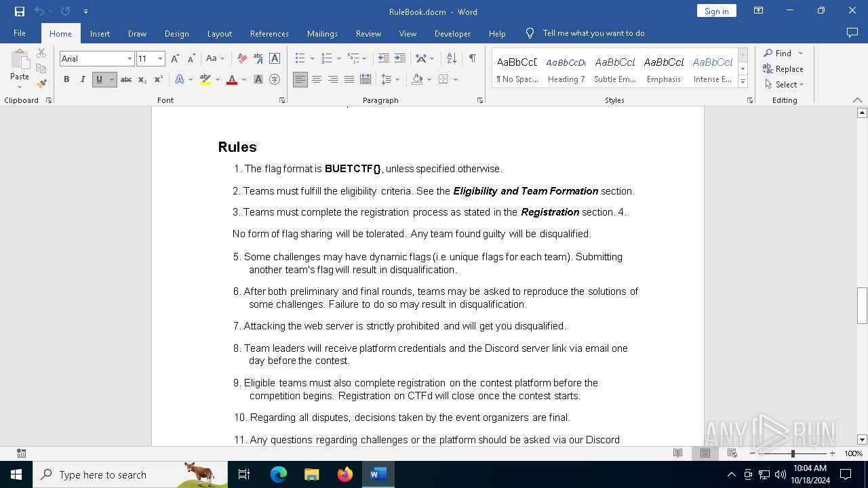Click the Sign in button
868x488 pixels.
coord(716,11)
